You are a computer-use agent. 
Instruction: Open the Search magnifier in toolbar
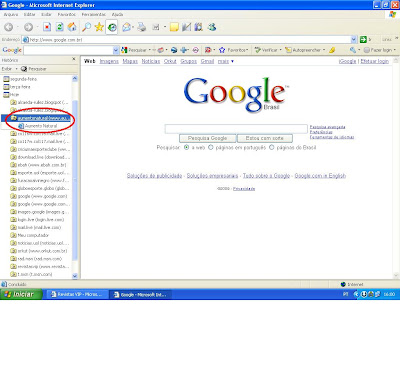pyautogui.click(x=87, y=27)
